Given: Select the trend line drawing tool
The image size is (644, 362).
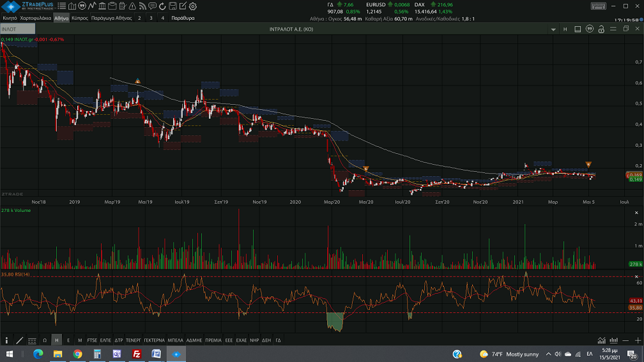Looking at the screenshot, I should pos(19,340).
